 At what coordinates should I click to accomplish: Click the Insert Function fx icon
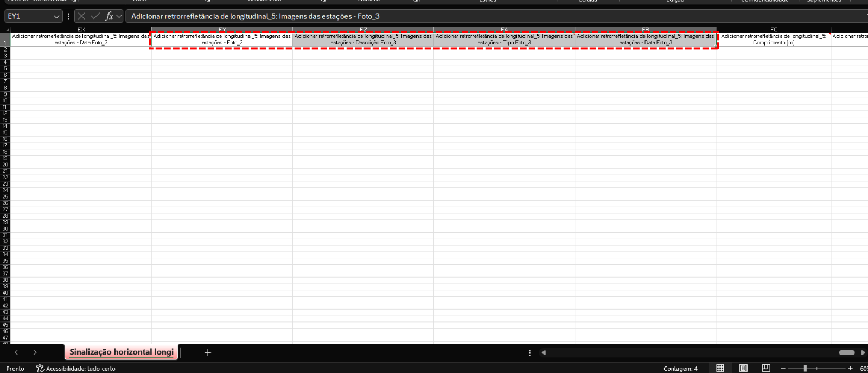pos(109,16)
